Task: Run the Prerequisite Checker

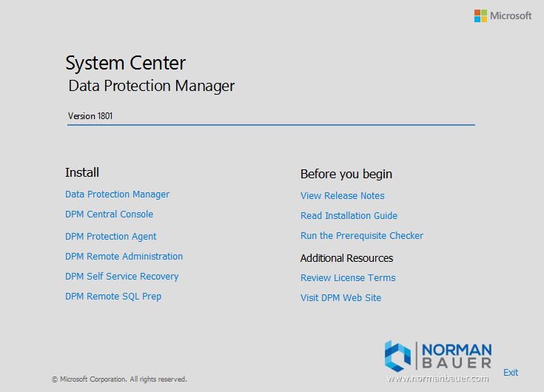Action: pos(361,236)
